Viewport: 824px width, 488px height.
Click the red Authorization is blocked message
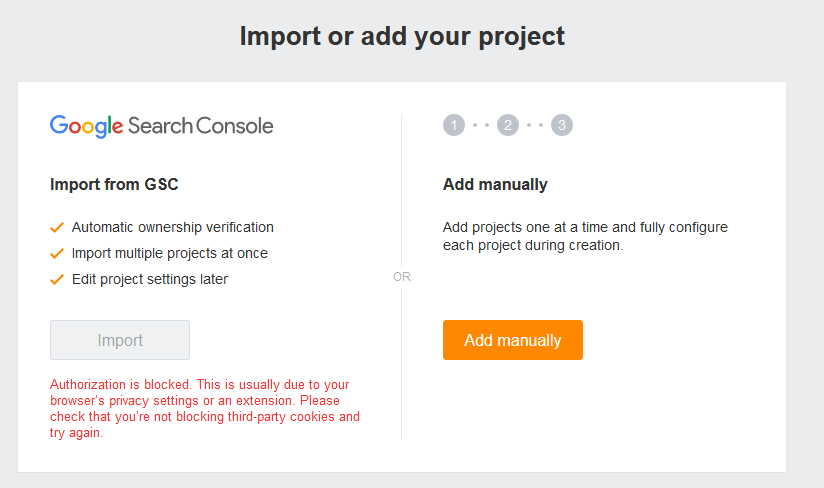pyautogui.click(x=205, y=408)
